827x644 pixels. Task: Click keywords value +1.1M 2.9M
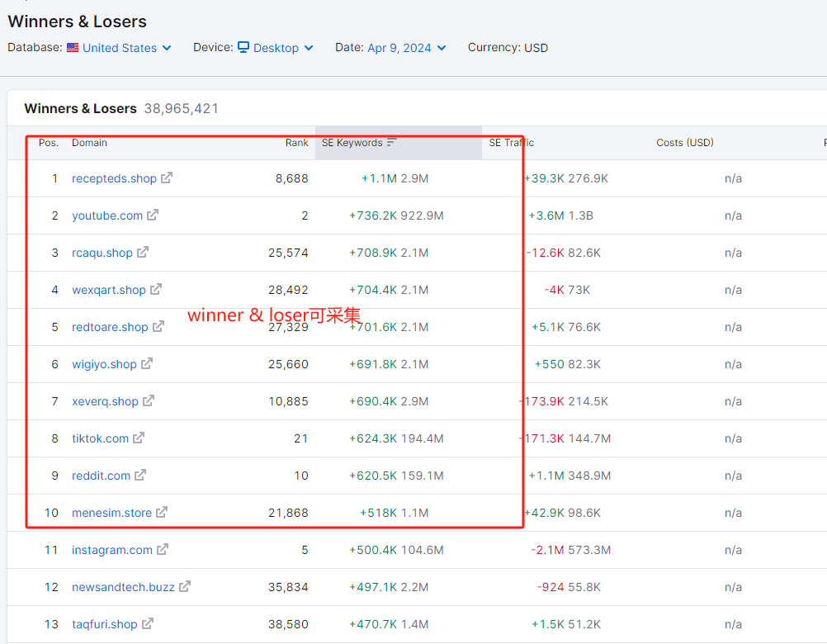[x=395, y=179]
